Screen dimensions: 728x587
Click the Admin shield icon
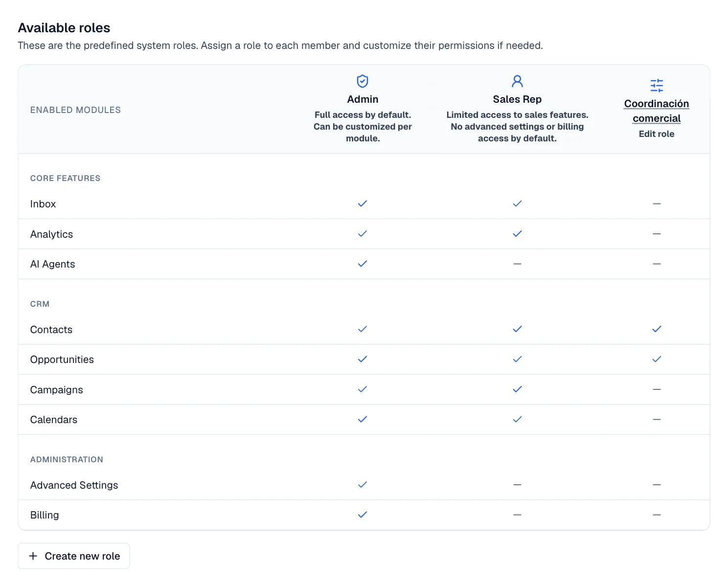click(x=363, y=81)
